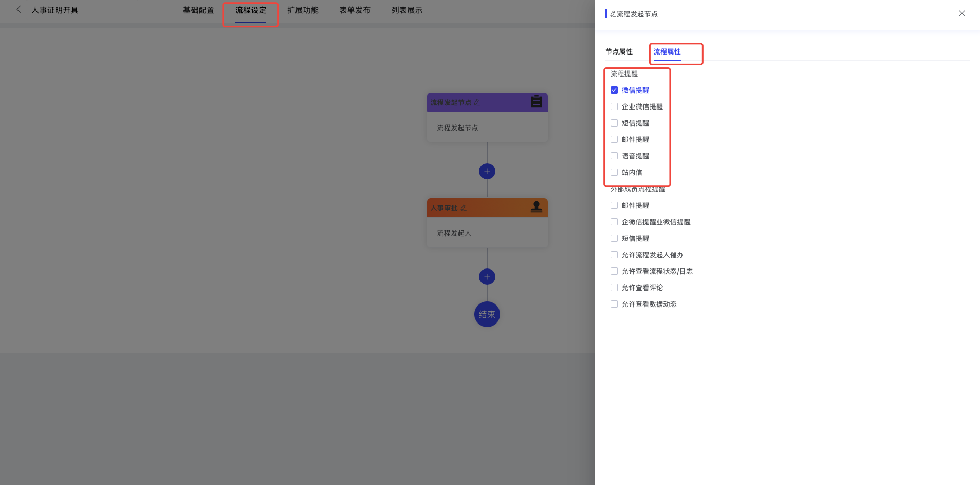Click the back arrow beside 人事证明开具
Viewport: 980px width, 485px height.
coord(19,10)
